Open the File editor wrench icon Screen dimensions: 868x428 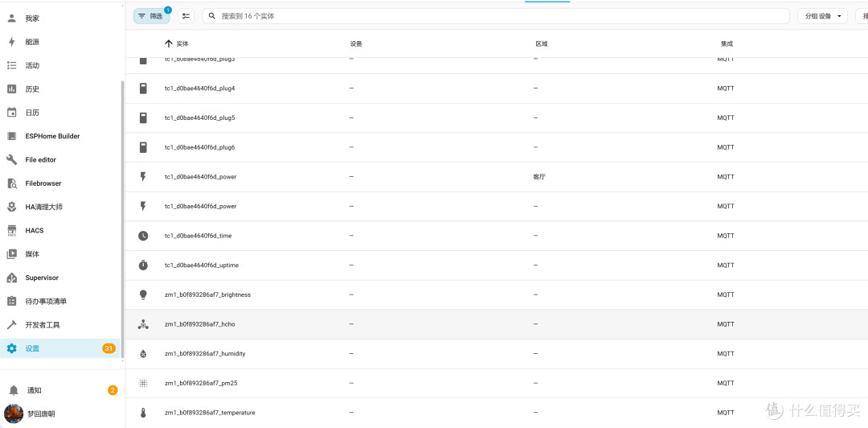pos(11,159)
